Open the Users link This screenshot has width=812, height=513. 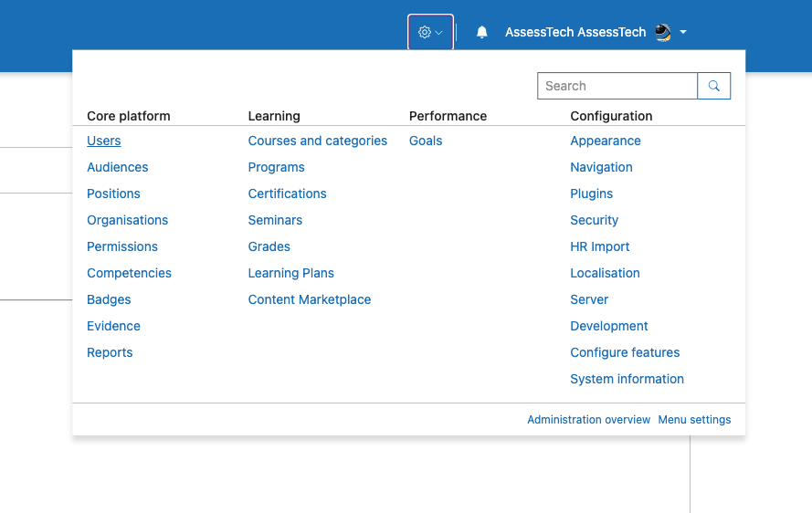[103, 141]
